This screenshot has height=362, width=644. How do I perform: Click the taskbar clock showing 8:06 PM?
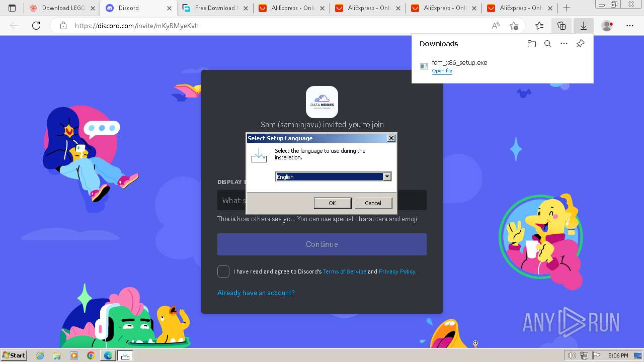(x=618, y=355)
